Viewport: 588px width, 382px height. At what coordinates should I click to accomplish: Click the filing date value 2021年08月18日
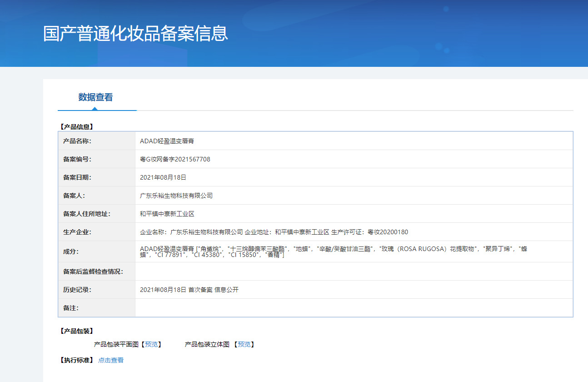pos(163,177)
